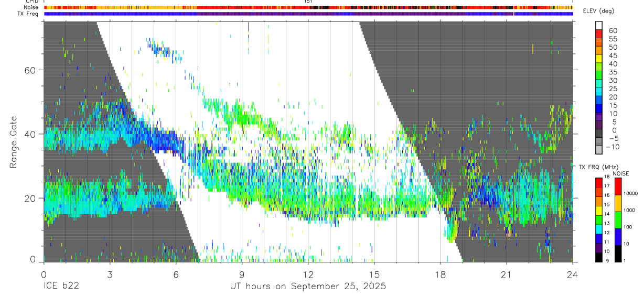This screenshot has width=644, height=297.
Task: Click the '60' value on ELEV legend
Action: (613, 30)
